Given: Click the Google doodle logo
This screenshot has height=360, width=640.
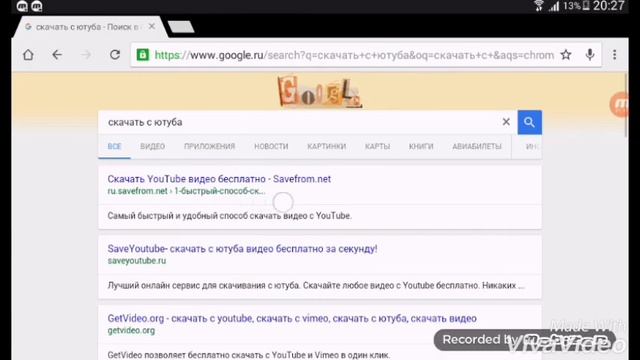Looking at the screenshot, I should (320, 91).
